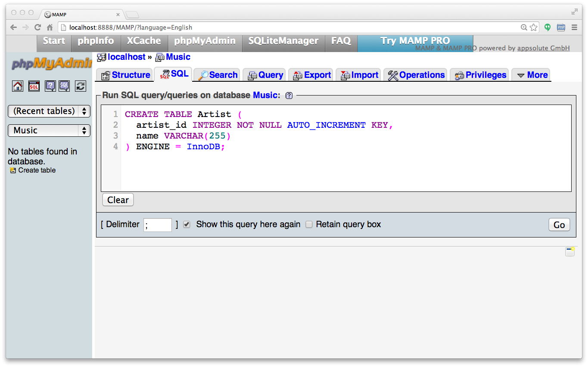
Task: Open a new browser tab
Action: 132,15
